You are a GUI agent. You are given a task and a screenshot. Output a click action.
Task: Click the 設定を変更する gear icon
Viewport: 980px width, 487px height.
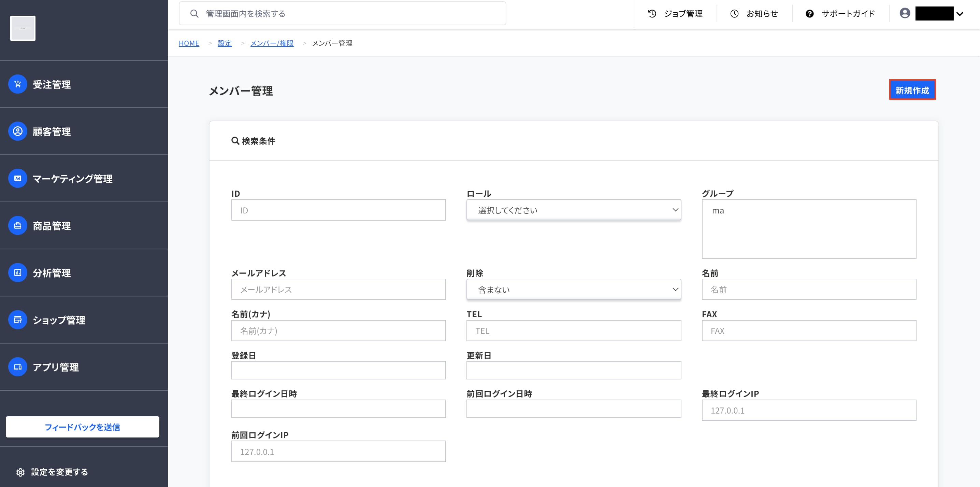tap(21, 472)
